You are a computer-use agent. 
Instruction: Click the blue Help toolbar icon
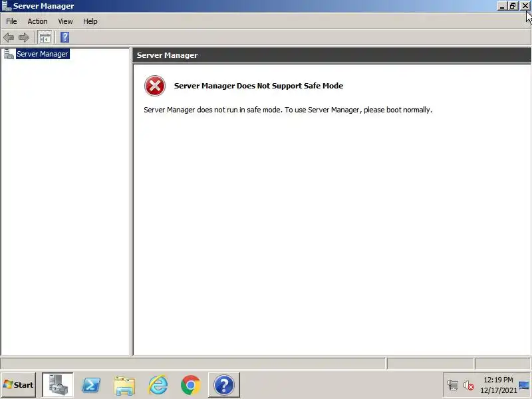(x=65, y=37)
